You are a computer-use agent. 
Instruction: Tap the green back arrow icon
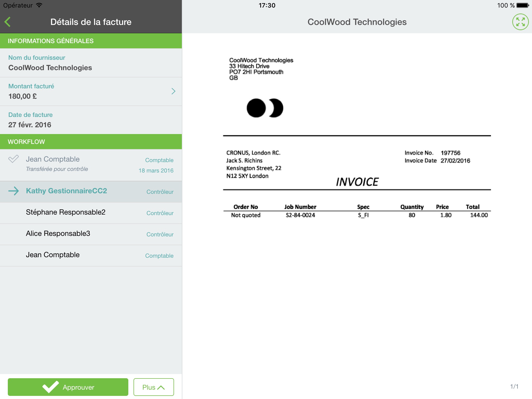click(8, 22)
